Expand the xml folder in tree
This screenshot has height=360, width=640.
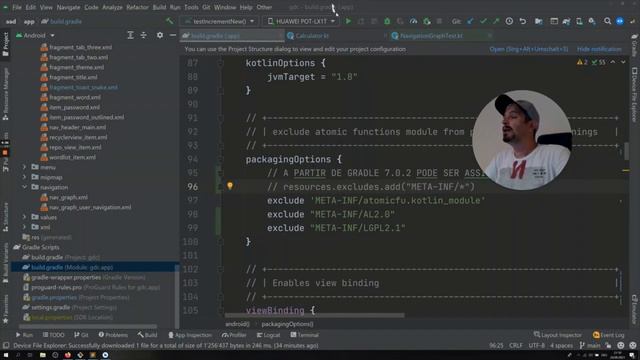[24, 227]
